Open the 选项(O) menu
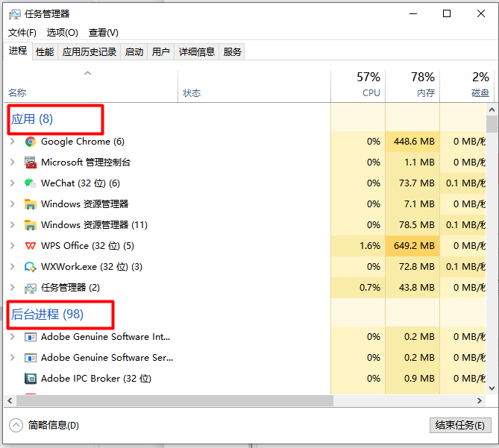The width and height of the screenshot is (499, 448). coord(63,33)
